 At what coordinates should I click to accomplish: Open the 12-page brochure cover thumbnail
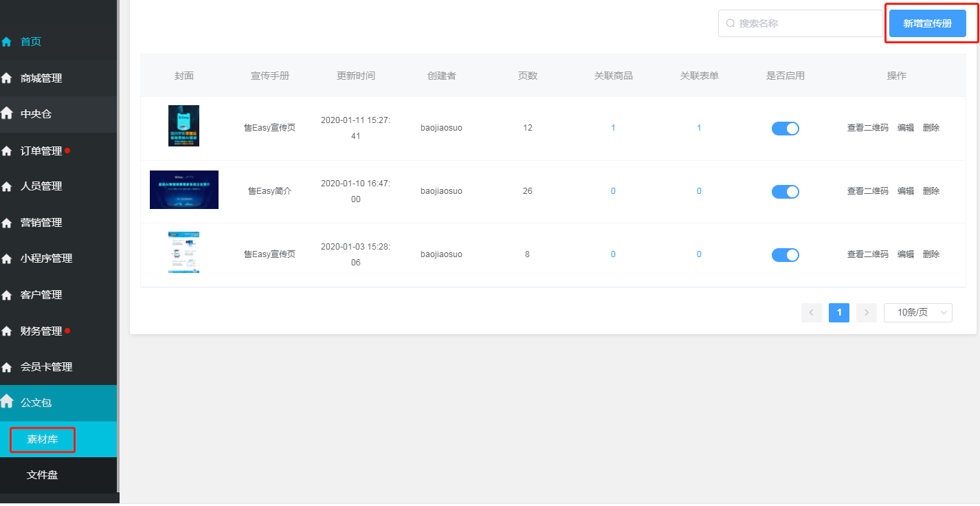pyautogui.click(x=183, y=126)
